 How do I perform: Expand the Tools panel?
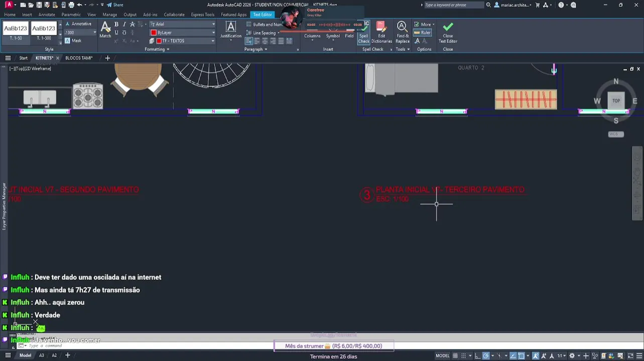[403, 49]
